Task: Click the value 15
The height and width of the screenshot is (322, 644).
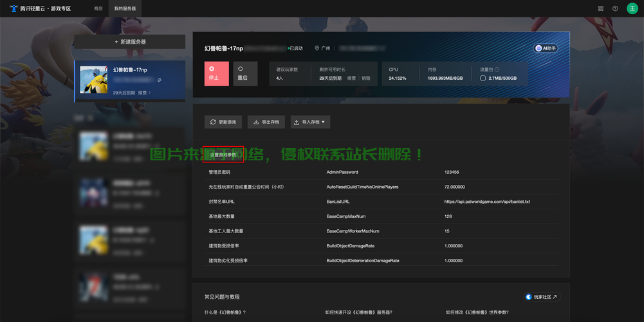Action: point(447,231)
